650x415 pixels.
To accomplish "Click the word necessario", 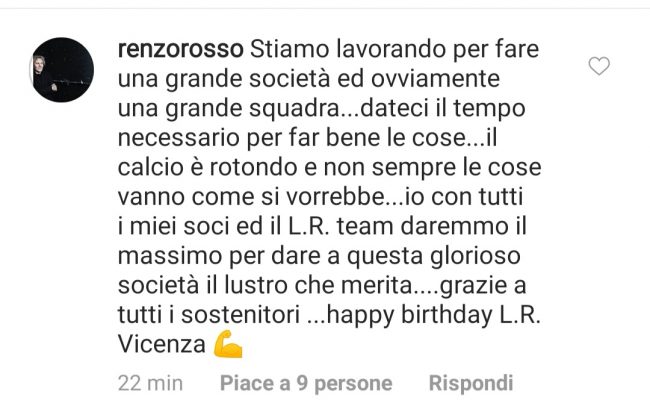I will coord(178,138).
